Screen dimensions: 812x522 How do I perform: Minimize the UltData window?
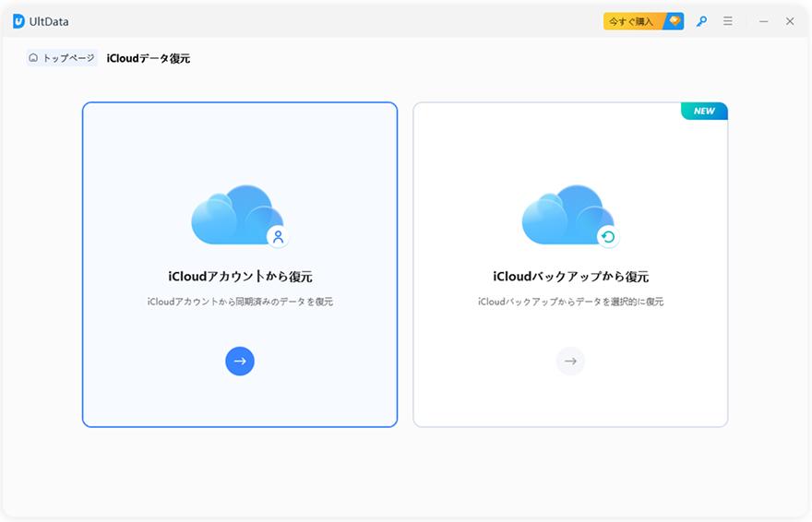pos(763,21)
